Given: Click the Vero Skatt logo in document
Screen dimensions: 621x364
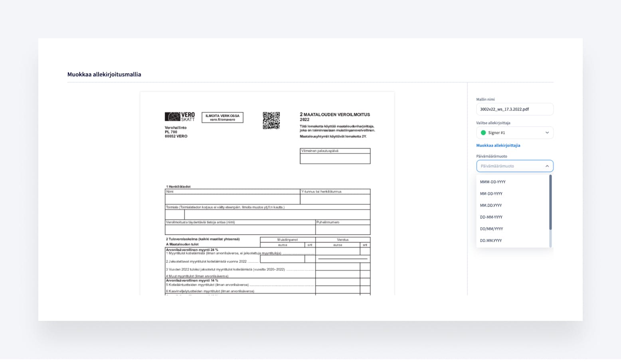Looking at the screenshot, I should pos(180,117).
